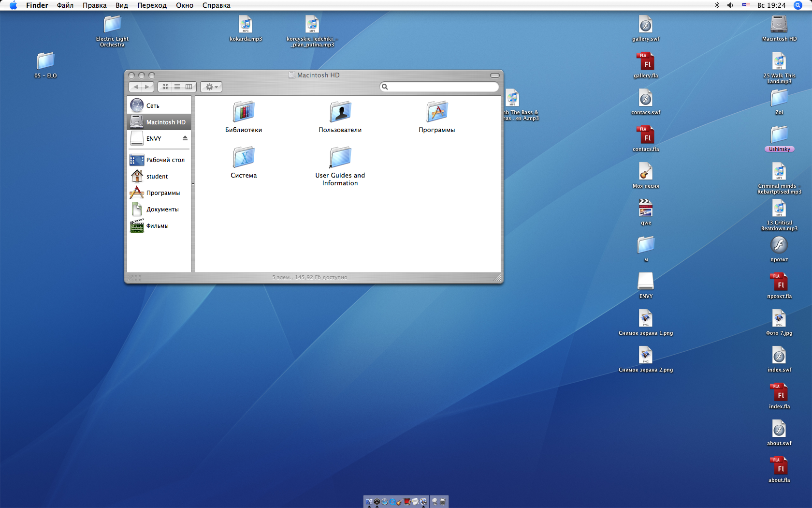Select gallery.swf on the desktop
This screenshot has height=508, width=812.
click(646, 28)
